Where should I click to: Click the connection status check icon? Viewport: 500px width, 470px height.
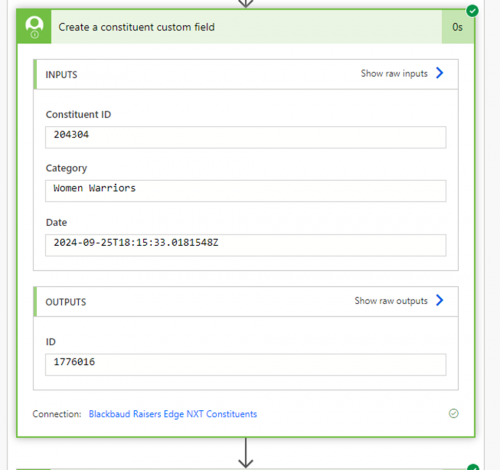[453, 414]
